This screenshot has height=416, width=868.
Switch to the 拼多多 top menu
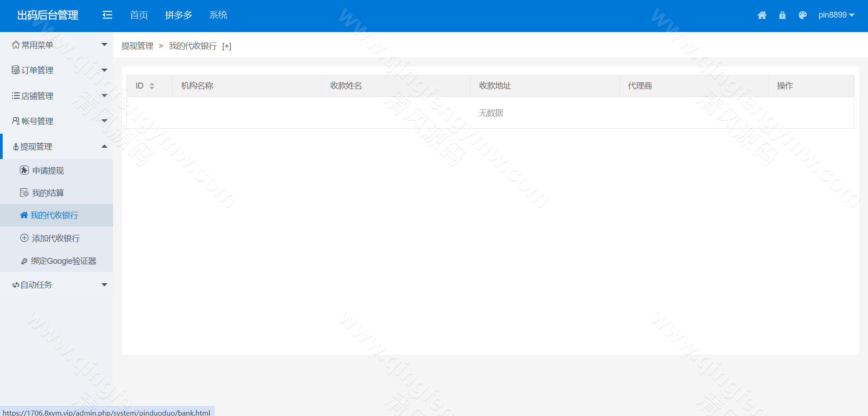(x=179, y=15)
